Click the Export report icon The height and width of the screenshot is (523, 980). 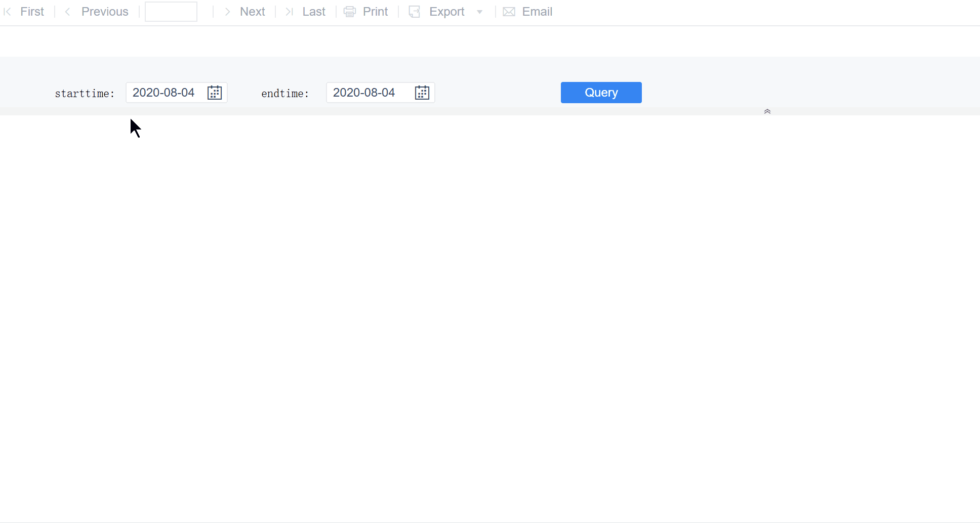(x=415, y=11)
